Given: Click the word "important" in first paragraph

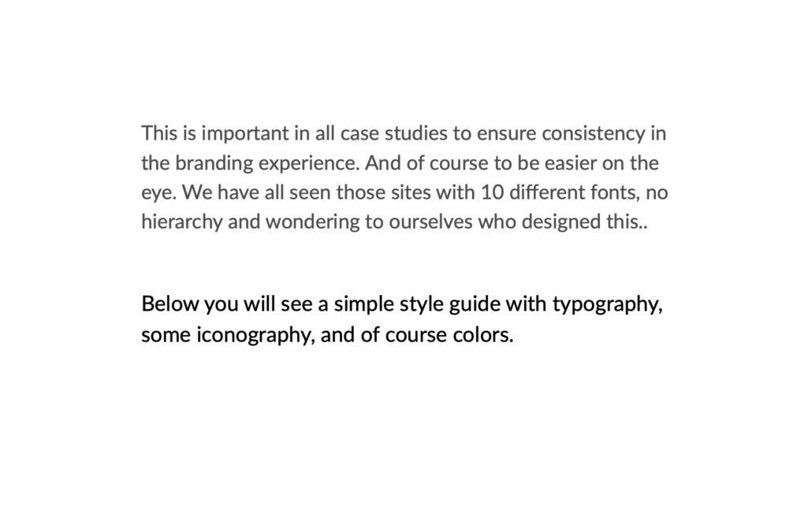Looking at the screenshot, I should pyautogui.click(x=226, y=132).
